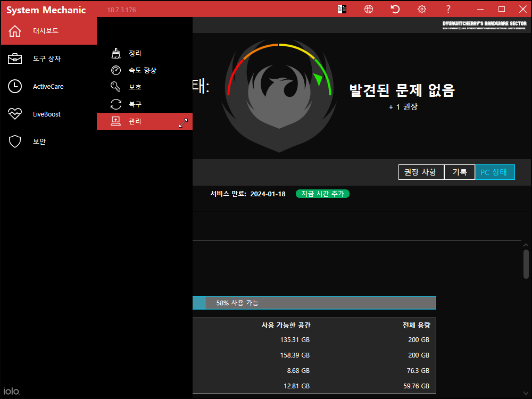Click 발견된 문제 없음 status text
Viewport: 532px width, 399px height.
coord(402,90)
